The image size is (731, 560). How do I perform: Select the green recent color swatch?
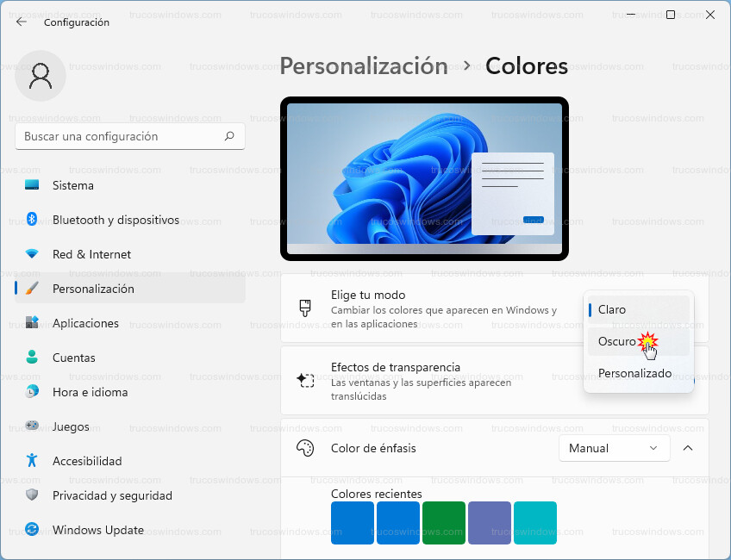[444, 523]
